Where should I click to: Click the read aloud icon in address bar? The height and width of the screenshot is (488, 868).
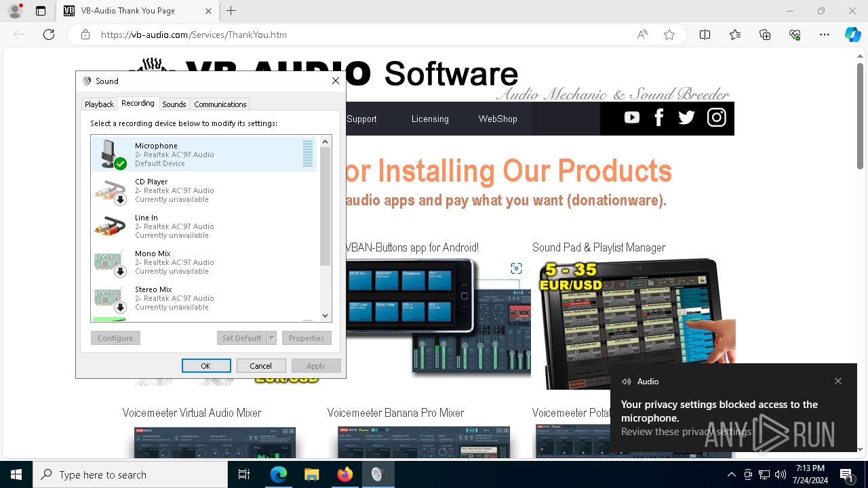tap(642, 35)
